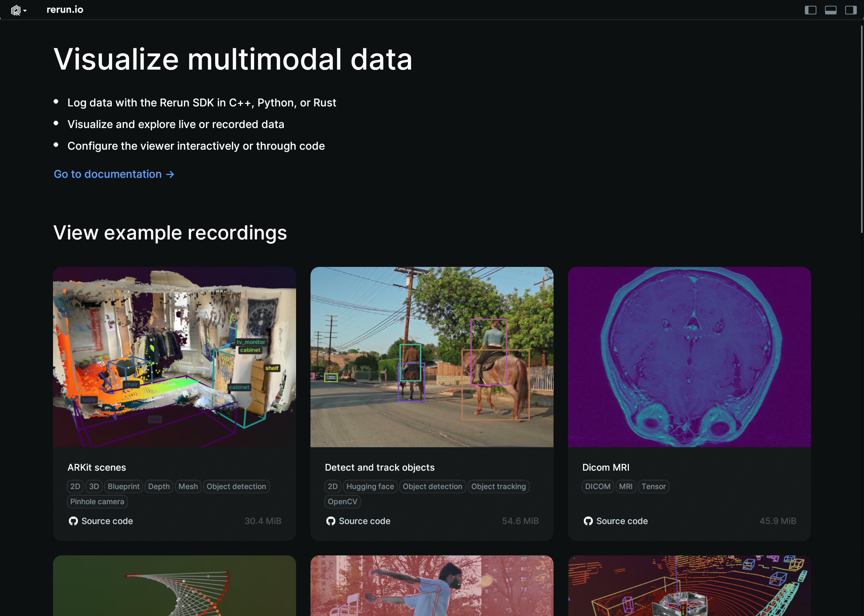Toggle the bottom timeline panel icon
Screen dimensions: 864x616
830,10
